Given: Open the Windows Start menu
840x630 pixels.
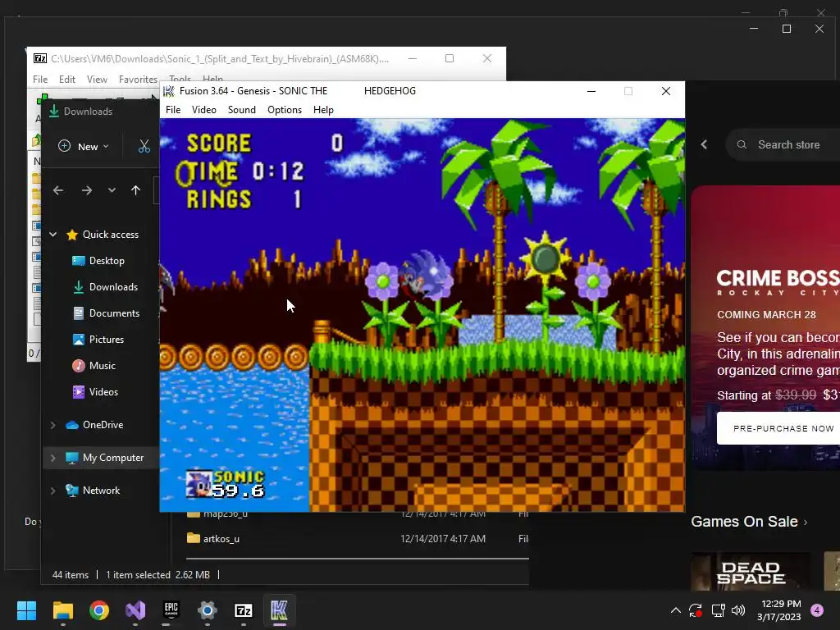Looking at the screenshot, I should point(26,610).
